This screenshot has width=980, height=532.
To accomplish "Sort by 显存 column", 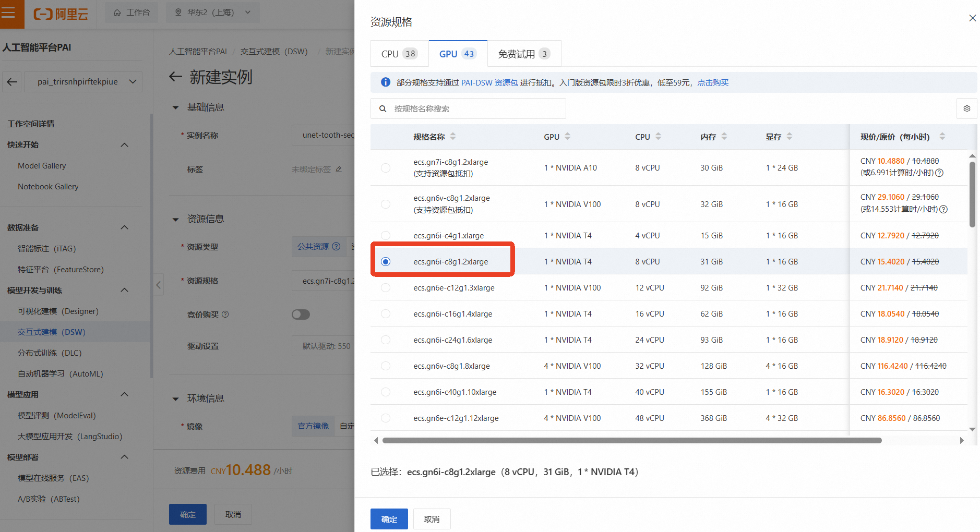I will coord(790,136).
